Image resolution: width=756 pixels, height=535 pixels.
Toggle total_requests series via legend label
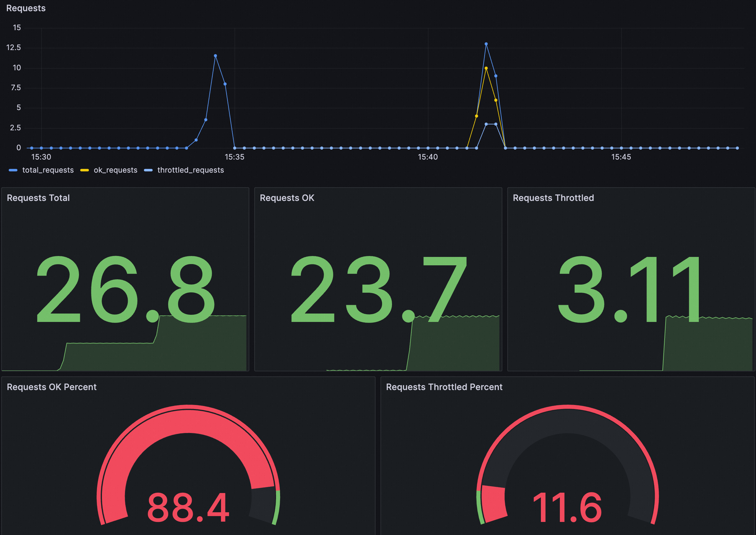pyautogui.click(x=48, y=170)
